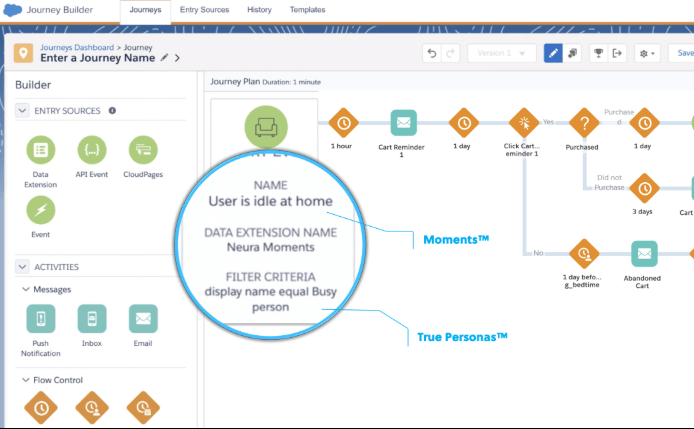The height and width of the screenshot is (429, 694).
Task: Click the test mode icon beside the pencil
Action: click(x=572, y=53)
